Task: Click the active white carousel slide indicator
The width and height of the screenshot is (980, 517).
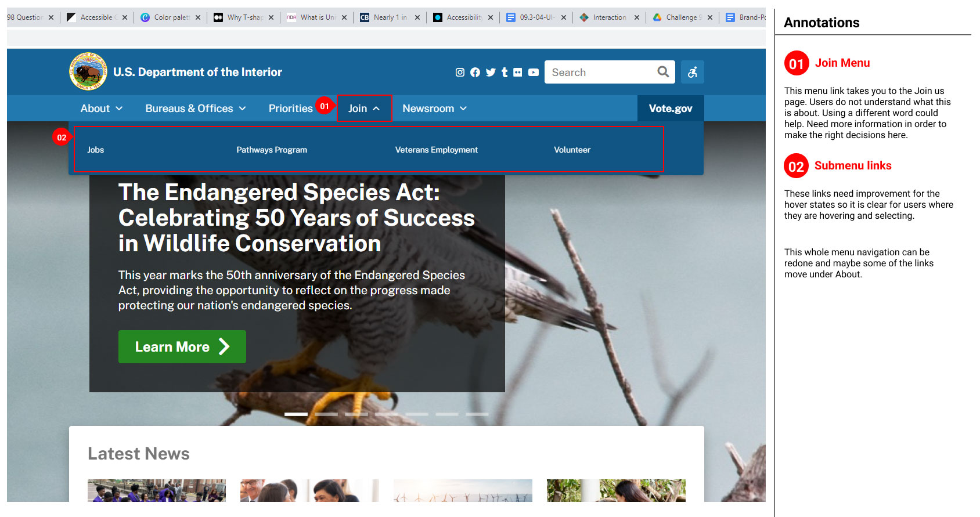Action: pos(296,414)
